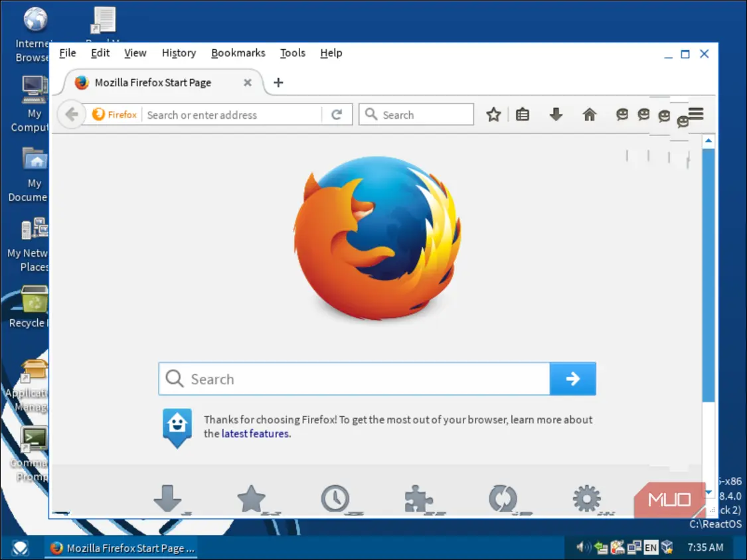Go to the home page

pyautogui.click(x=590, y=114)
